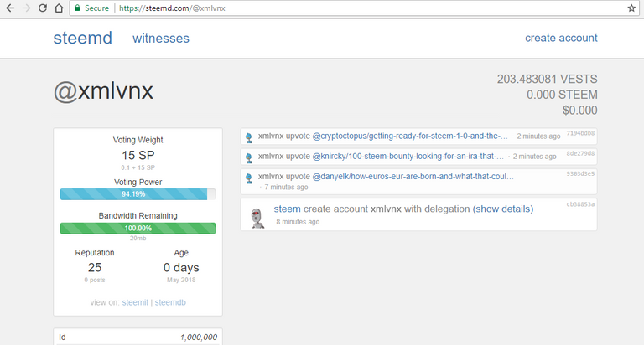Click the browser forward arrow
This screenshot has width=644, height=345.
pos(26,8)
